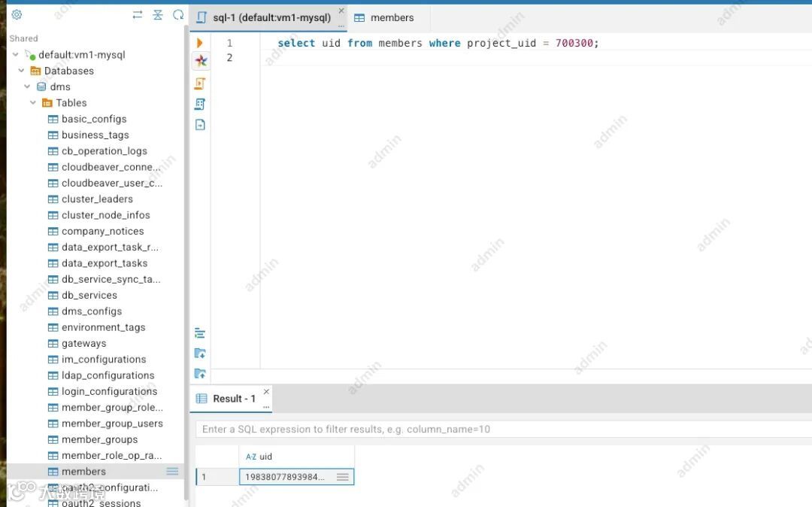812x507 pixels.
Task: Select the cluster_node_infos table
Action: [x=106, y=215]
